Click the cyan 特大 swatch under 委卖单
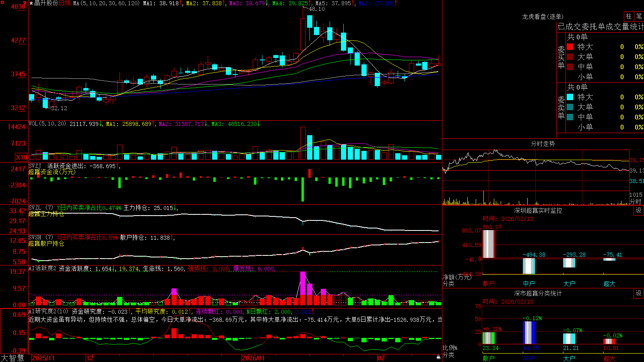The height and width of the screenshot is (362, 644). coord(570,97)
